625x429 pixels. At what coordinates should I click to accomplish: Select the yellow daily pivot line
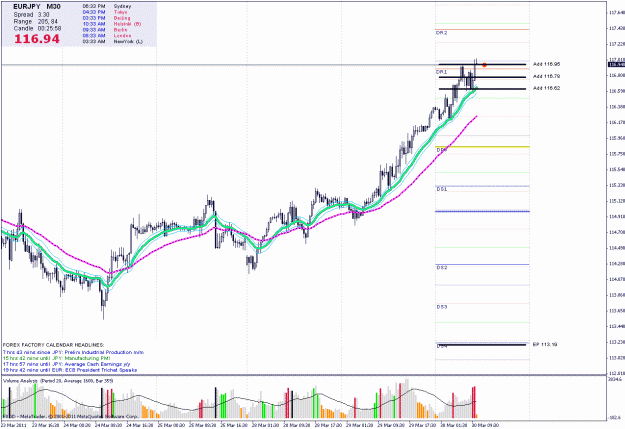pos(483,147)
